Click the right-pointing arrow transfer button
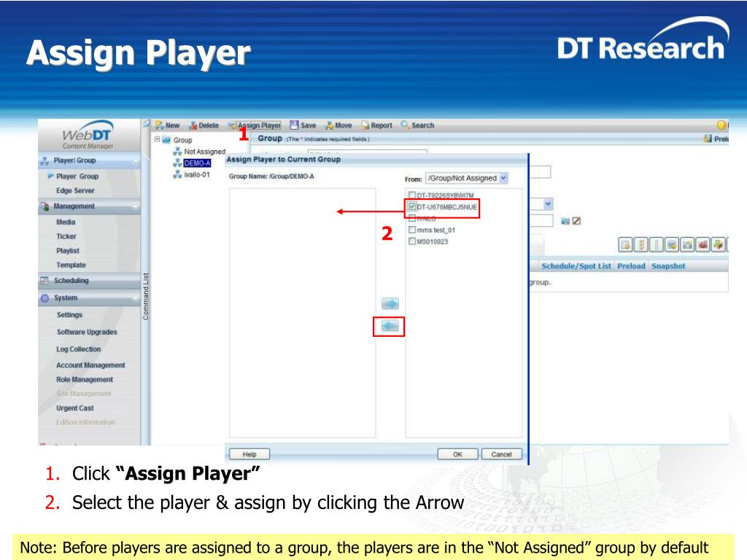This screenshot has width=747, height=560. pyautogui.click(x=390, y=303)
